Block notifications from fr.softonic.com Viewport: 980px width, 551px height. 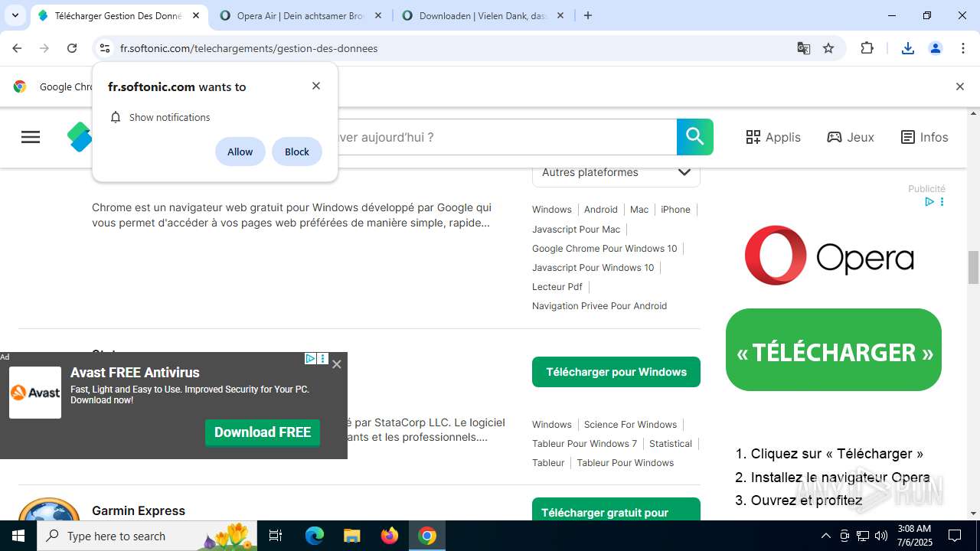(297, 152)
